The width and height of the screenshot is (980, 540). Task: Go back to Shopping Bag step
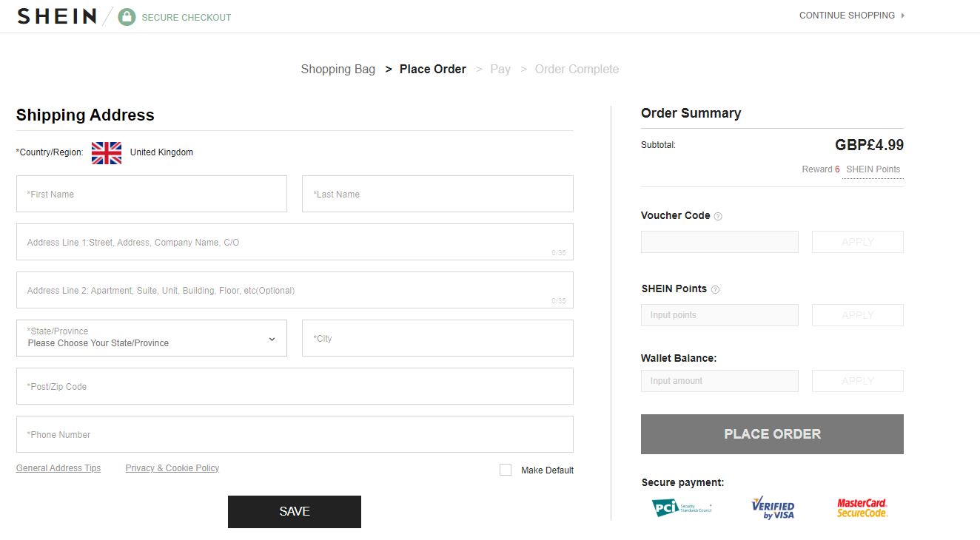[x=338, y=70]
